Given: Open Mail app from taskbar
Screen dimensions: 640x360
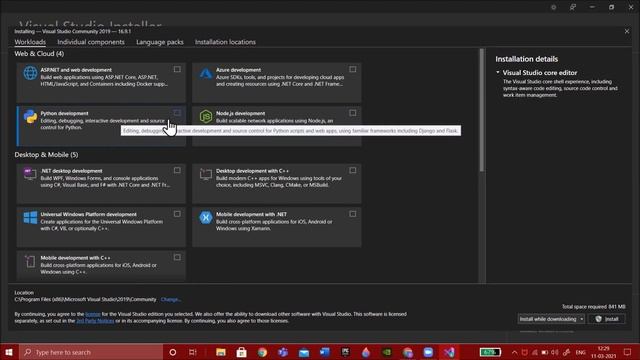Looking at the screenshot, I should coord(304,352).
